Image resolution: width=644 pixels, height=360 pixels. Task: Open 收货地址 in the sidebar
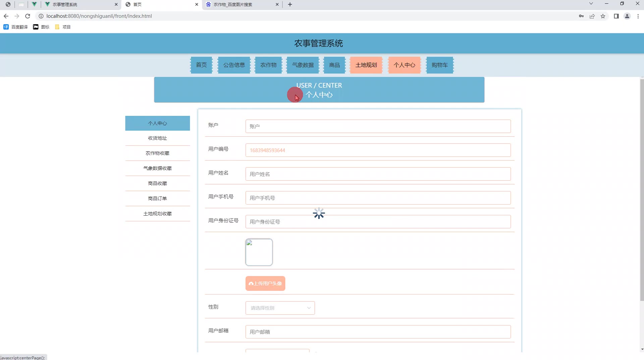157,138
